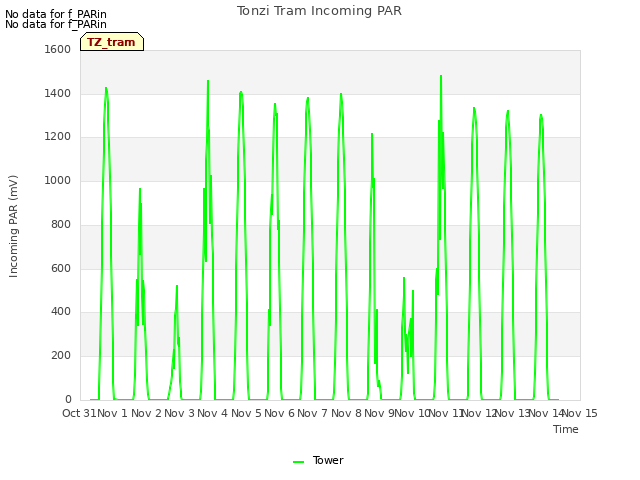
Task: Click the Nov 11 x-axis date label
Action: 446,413
